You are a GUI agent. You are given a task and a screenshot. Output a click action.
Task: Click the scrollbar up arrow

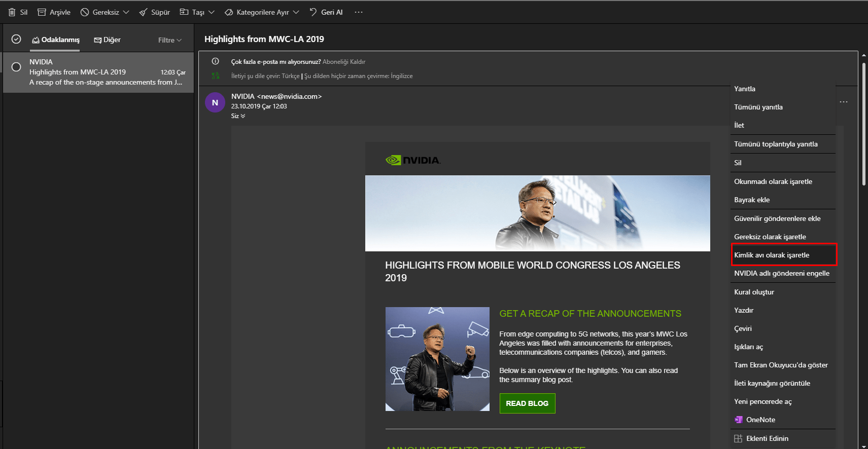pyautogui.click(x=864, y=55)
